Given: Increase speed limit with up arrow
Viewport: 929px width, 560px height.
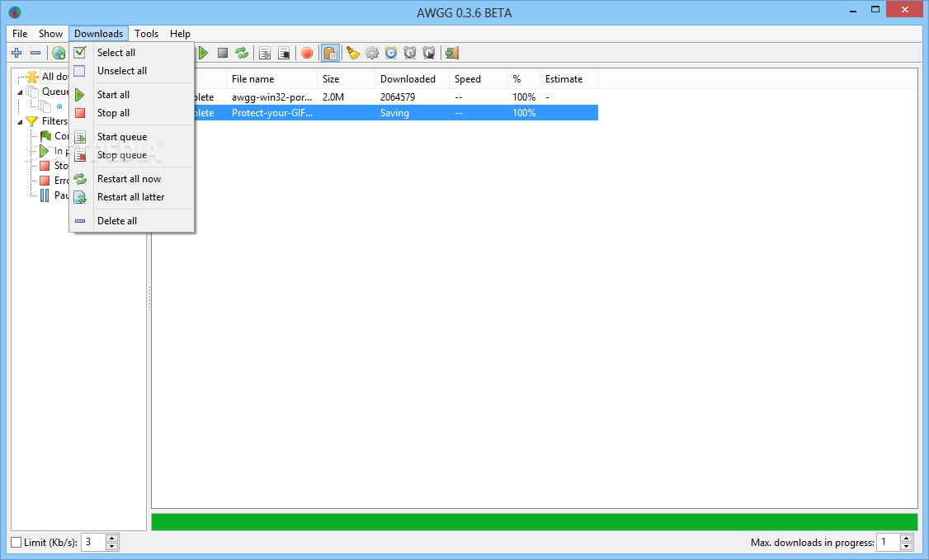Looking at the screenshot, I should (x=112, y=538).
